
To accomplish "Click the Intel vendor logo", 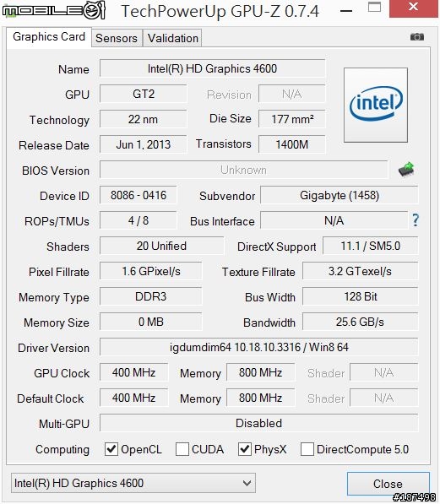I will 376,105.
